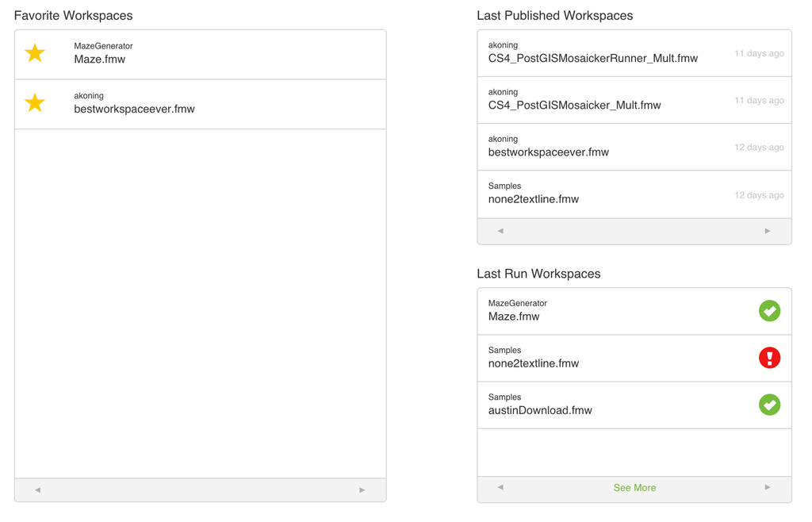812x522 pixels.
Task: Click green success checkmark for Maze.fmw run
Action: [769, 311]
